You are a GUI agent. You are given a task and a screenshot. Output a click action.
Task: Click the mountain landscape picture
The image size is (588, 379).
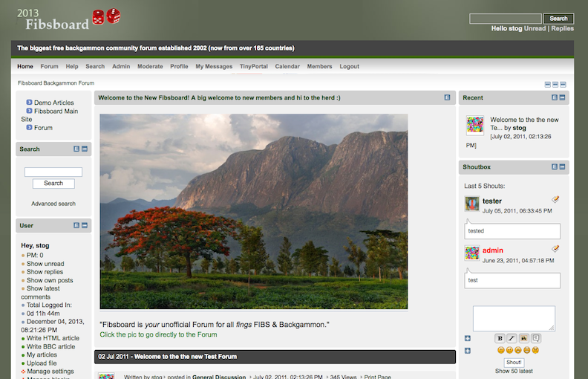coord(254,212)
